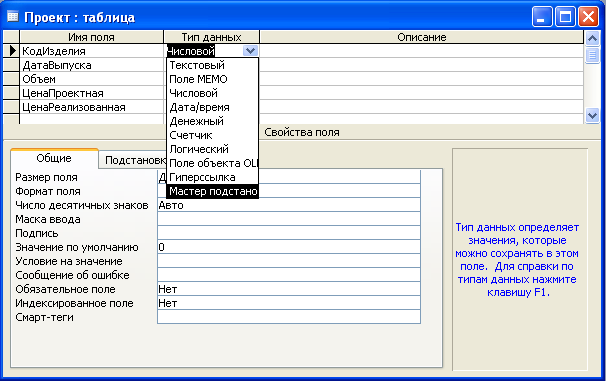
Task: Click the data type dropdown arrow for КодИзделия
Action: pyautogui.click(x=250, y=51)
